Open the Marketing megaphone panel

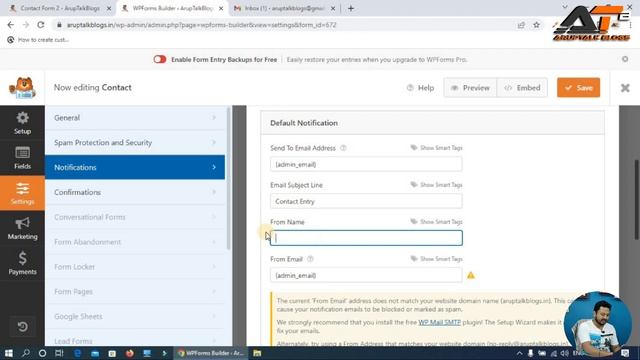22,228
